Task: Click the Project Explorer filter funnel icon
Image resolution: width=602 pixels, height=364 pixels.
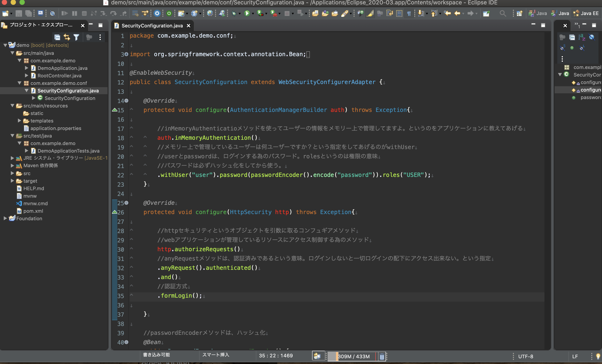Action: 76,37
